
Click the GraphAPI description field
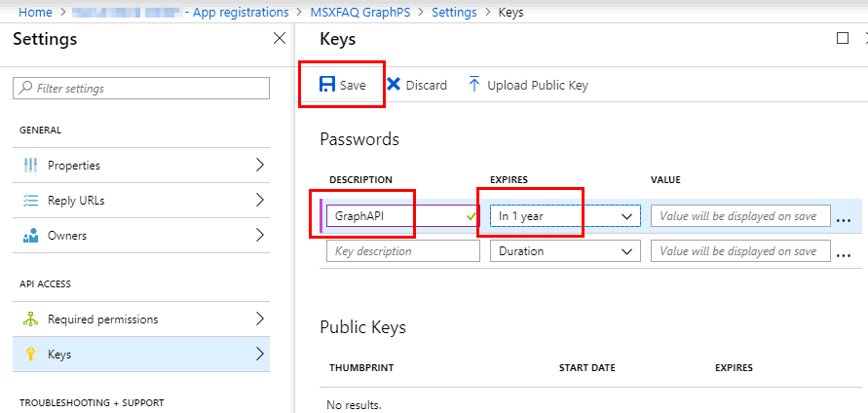point(403,216)
